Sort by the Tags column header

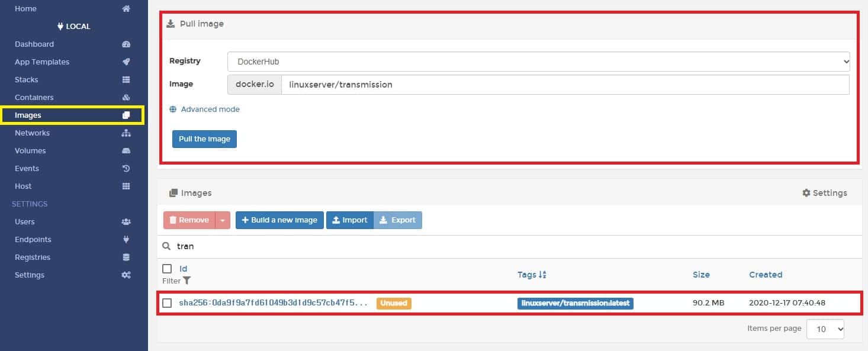pyautogui.click(x=527, y=275)
